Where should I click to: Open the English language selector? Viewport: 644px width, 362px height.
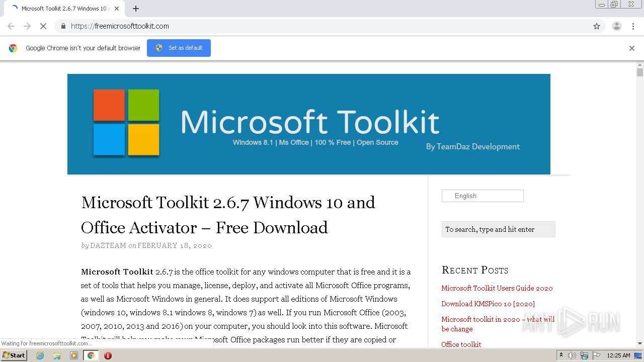click(x=482, y=196)
